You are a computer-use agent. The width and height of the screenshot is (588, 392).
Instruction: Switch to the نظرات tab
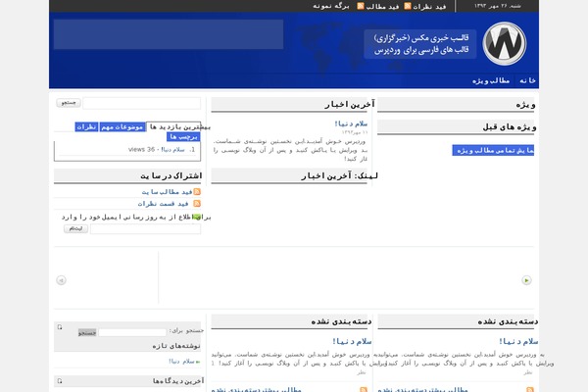click(x=86, y=127)
